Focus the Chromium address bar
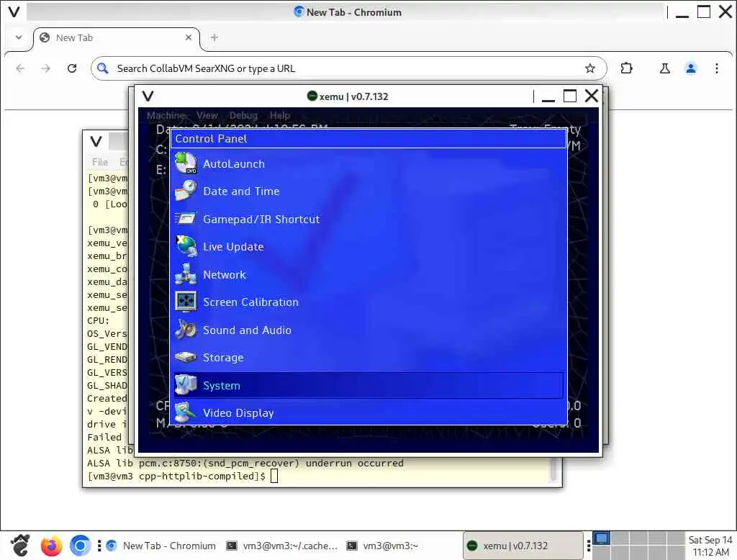 coord(349,68)
